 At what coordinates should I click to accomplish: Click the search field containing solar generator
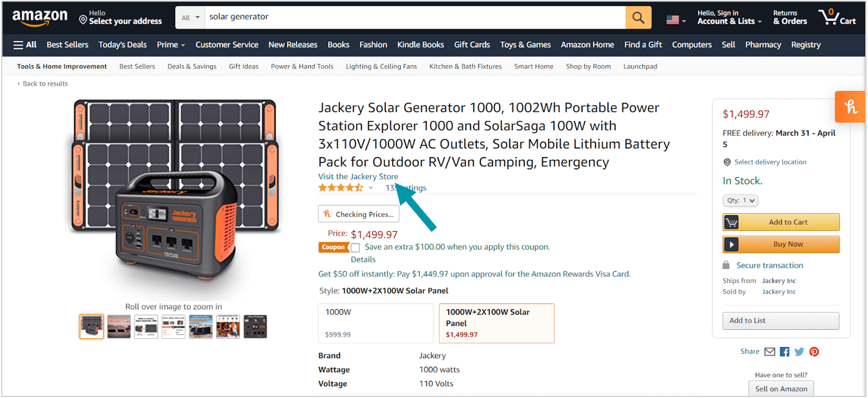pyautogui.click(x=415, y=17)
